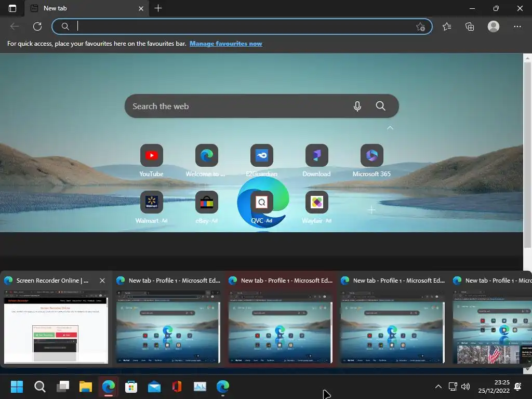
Task: Open a new tab with plus button
Action: (x=158, y=8)
